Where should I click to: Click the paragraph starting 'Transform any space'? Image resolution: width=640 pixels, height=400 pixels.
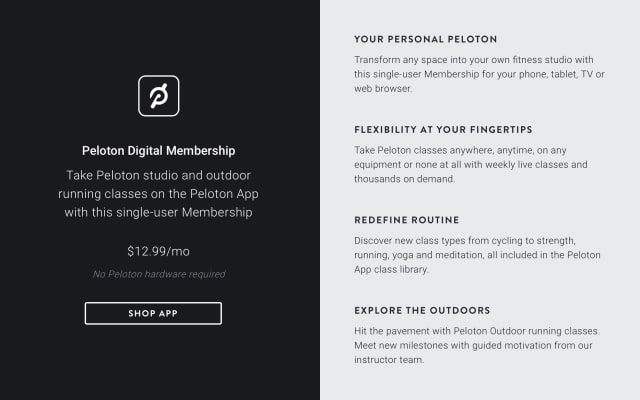pyautogui.click(x=479, y=74)
